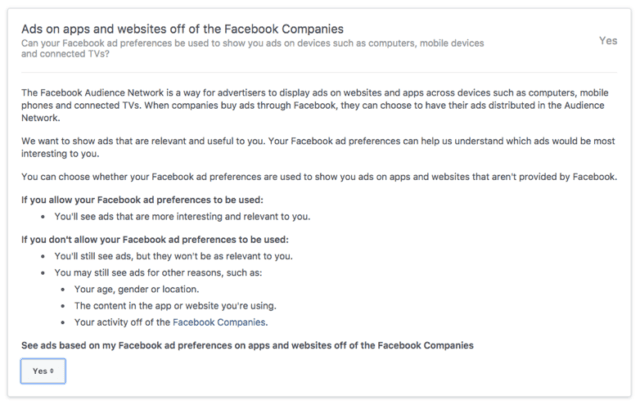Click the bullet 'You'll still see ads'

[173, 256]
